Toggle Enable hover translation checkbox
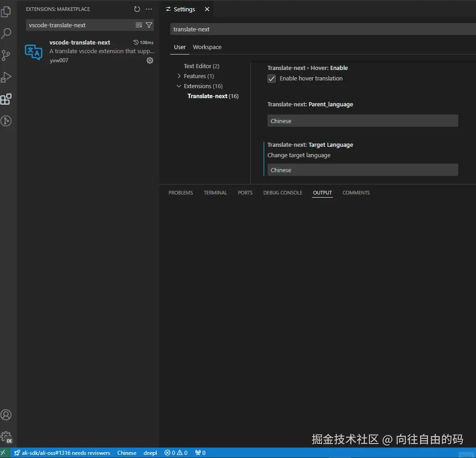This screenshot has height=458, width=476. point(272,79)
